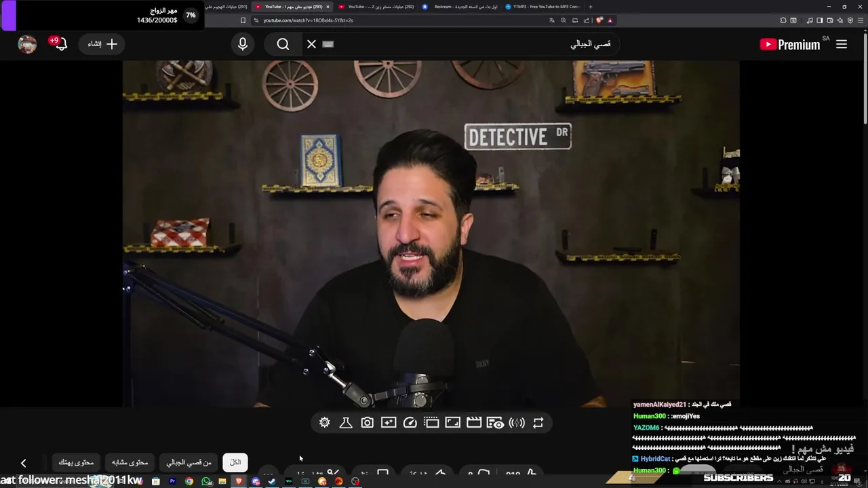The image size is (868, 488).
Task: Click the flask experiments icon in player toolbar
Action: click(x=346, y=423)
